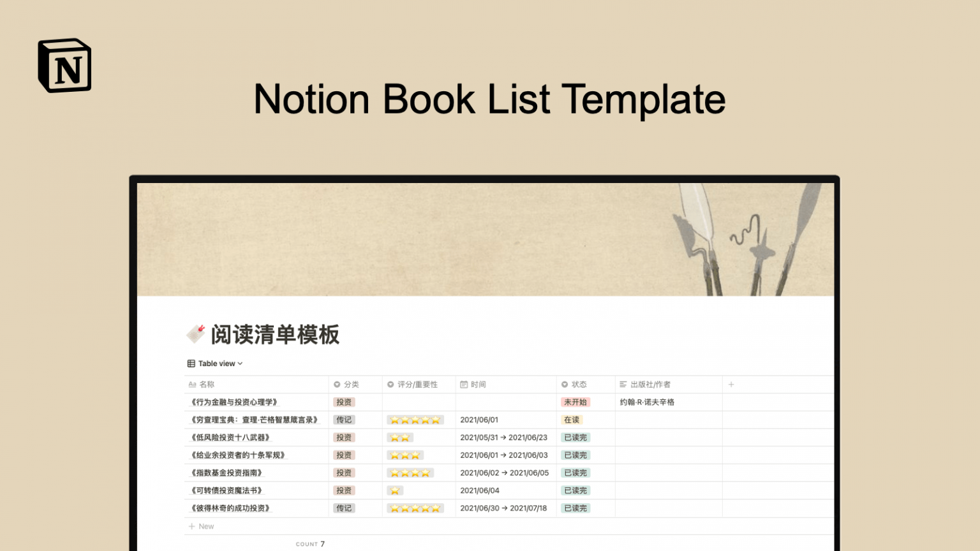Click the 投资 tag in 《行为金融与投资心理学》 row
The width and height of the screenshot is (980, 551).
[x=344, y=402]
